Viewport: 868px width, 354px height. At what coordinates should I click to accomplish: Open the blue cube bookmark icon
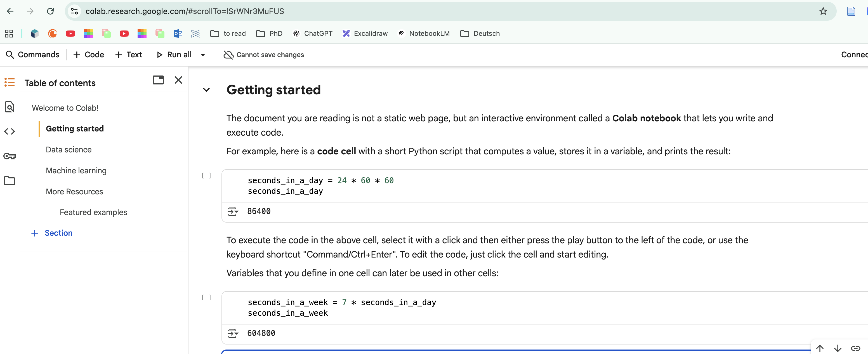[34, 33]
